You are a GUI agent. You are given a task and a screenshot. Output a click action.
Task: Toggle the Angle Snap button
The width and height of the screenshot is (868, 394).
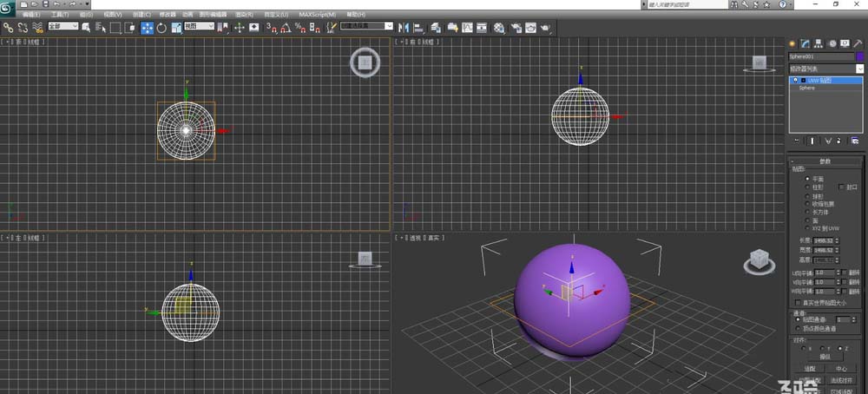point(286,27)
